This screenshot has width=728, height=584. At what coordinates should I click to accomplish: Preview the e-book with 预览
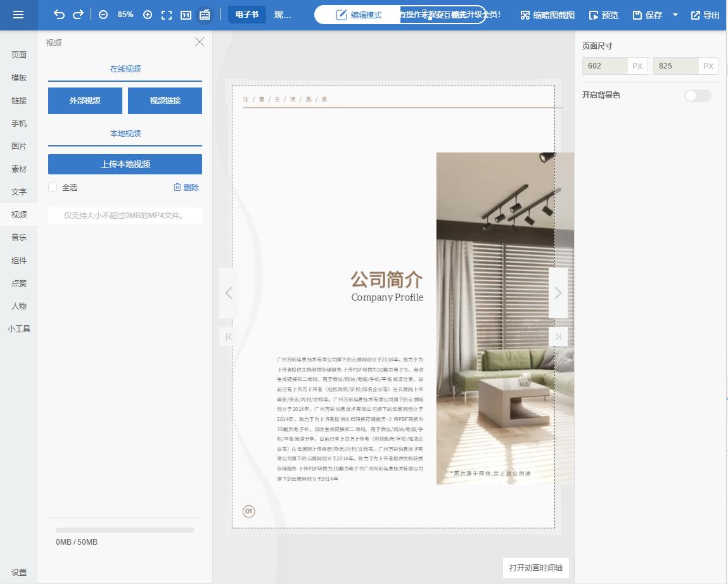[603, 14]
